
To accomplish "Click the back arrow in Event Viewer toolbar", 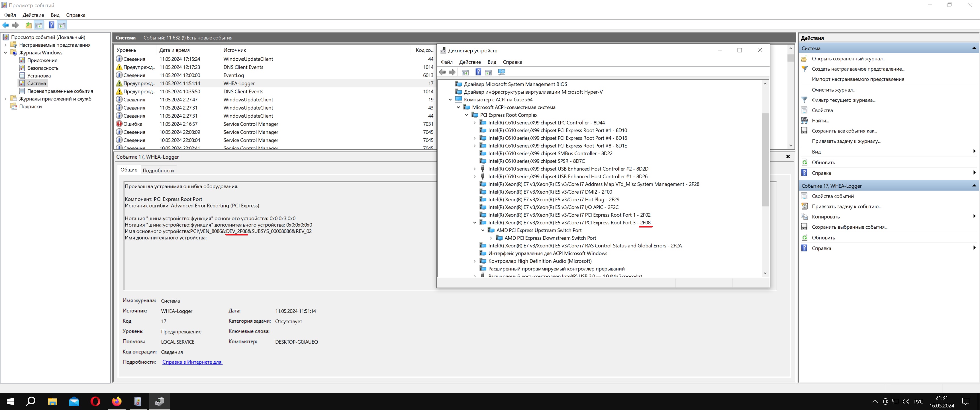I will tap(5, 25).
